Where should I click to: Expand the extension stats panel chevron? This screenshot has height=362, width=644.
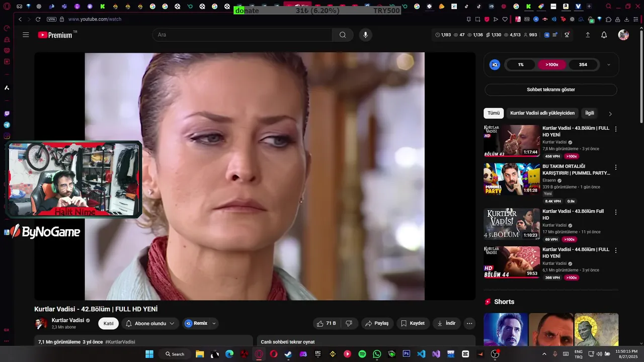[609, 64]
